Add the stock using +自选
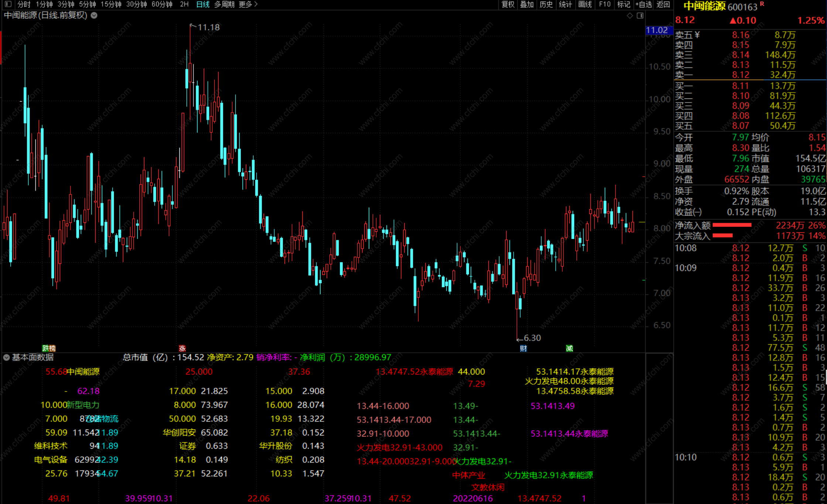The height and width of the screenshot is (504, 827). 644,4
